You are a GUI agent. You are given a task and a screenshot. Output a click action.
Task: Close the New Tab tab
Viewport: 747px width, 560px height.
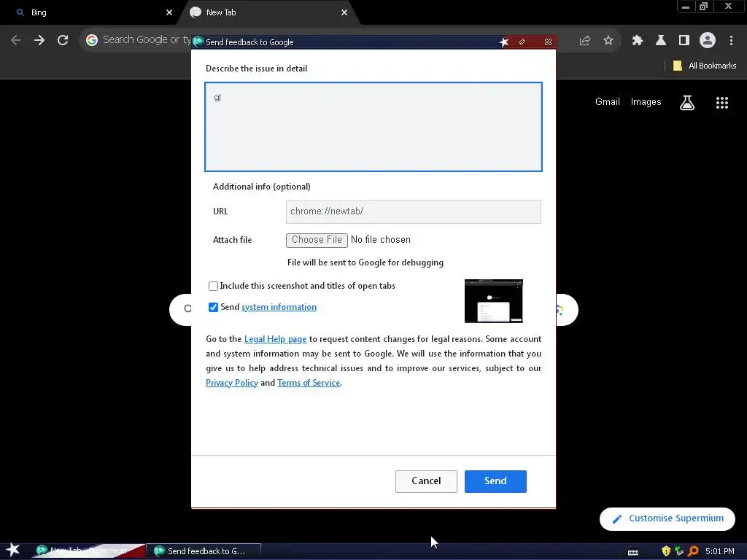click(x=344, y=12)
